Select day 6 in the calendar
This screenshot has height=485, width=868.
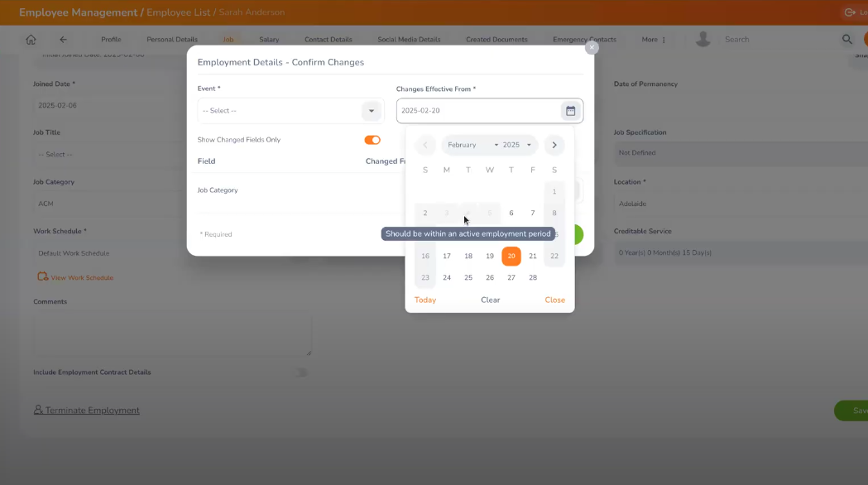(x=511, y=214)
